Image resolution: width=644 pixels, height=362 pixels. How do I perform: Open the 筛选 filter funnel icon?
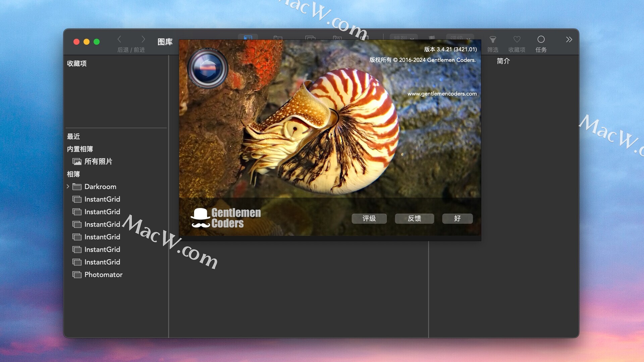click(x=492, y=40)
